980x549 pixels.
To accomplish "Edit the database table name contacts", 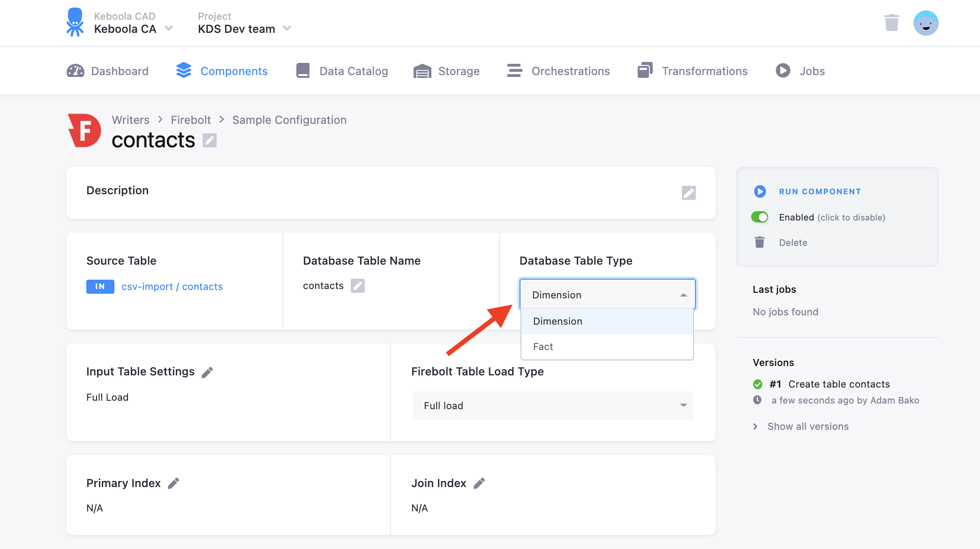I will pyautogui.click(x=358, y=286).
